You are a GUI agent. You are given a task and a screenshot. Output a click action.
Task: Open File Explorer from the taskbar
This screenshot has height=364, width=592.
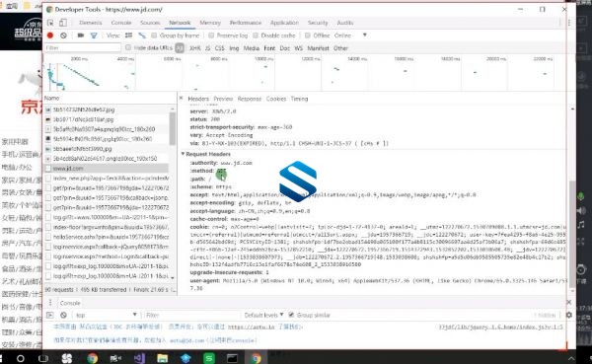click(163, 358)
